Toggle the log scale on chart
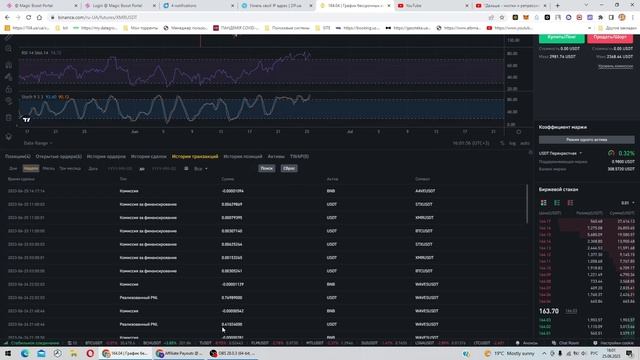 (512, 143)
